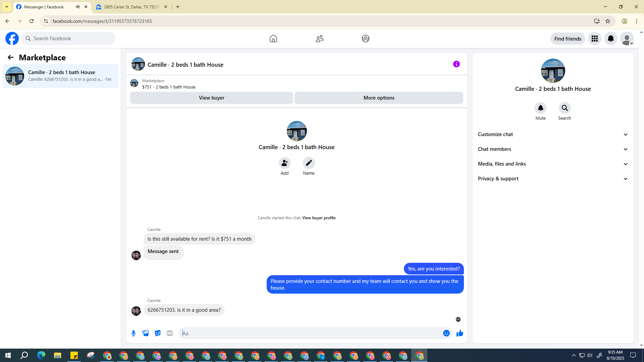Open emoji picker in message box
Screen dimensions: 644x362
pyautogui.click(x=446, y=333)
